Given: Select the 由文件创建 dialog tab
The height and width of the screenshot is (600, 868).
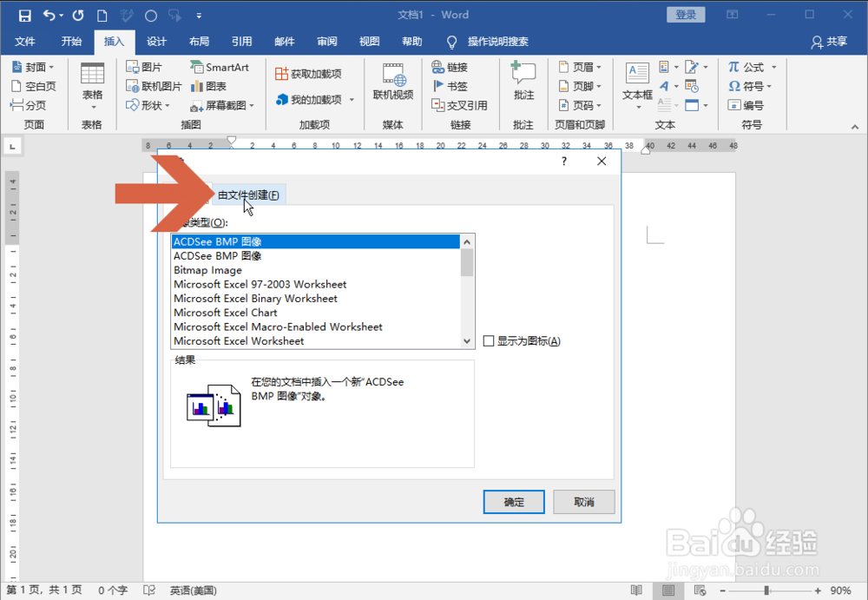Looking at the screenshot, I should 248,195.
